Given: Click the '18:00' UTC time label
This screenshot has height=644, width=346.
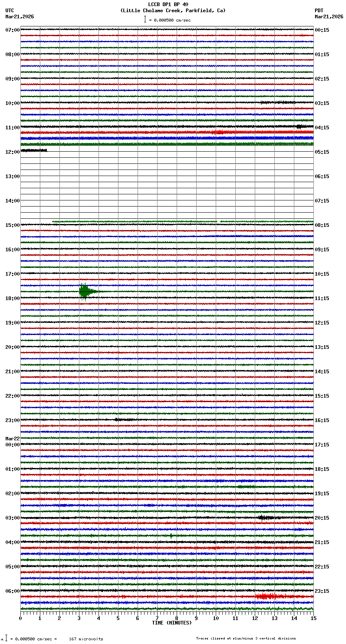Looking at the screenshot, I should (12, 298).
